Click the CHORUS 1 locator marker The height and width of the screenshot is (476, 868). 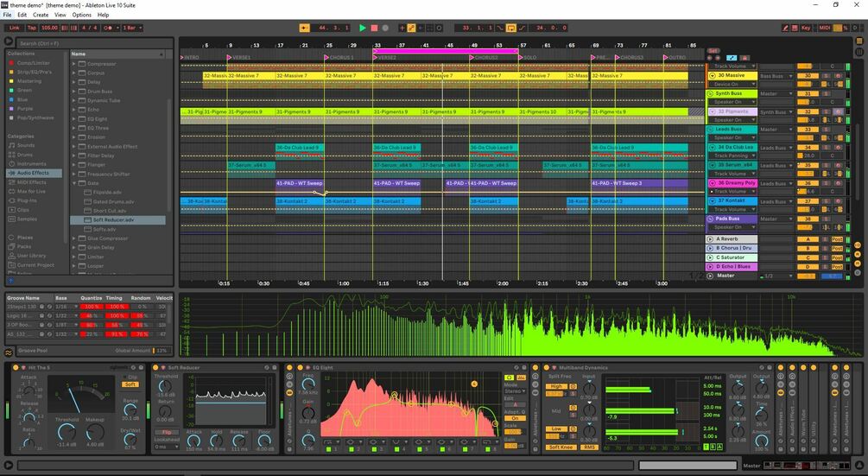tap(326, 57)
